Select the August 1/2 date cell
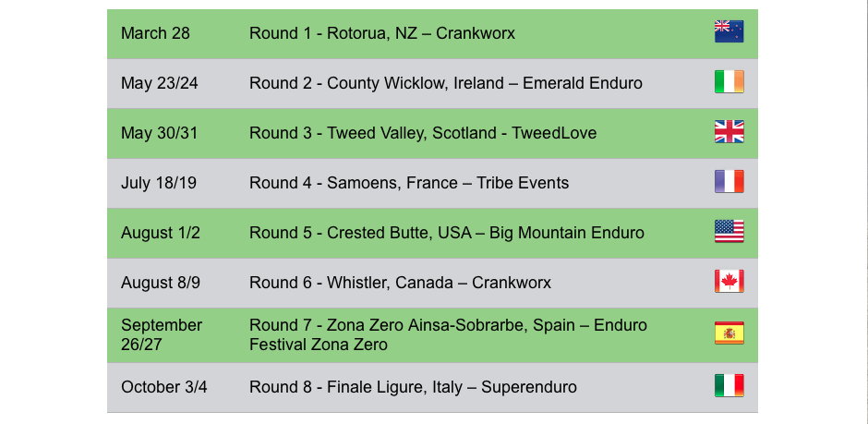The width and height of the screenshot is (868, 424). click(x=160, y=233)
